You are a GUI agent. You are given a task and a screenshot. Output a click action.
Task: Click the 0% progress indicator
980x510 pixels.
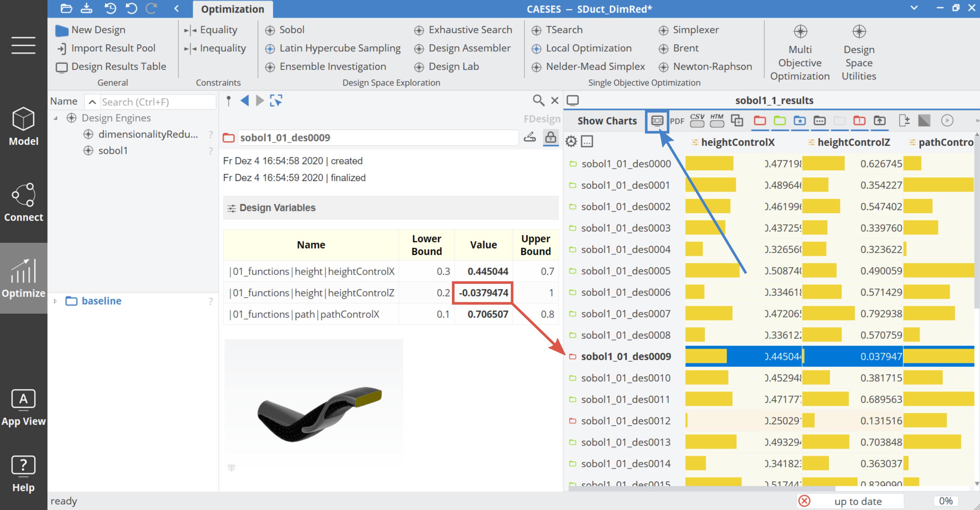(x=946, y=501)
